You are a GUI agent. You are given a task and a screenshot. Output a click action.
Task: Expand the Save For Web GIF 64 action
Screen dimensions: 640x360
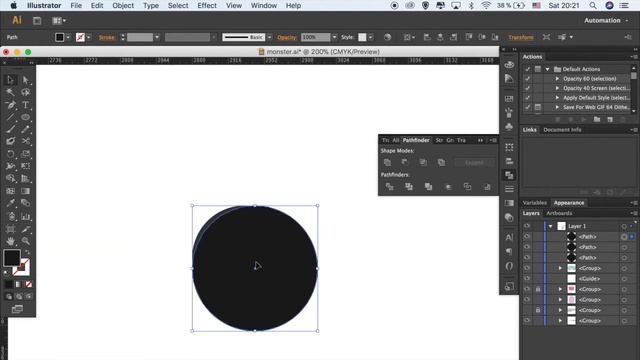tap(557, 107)
